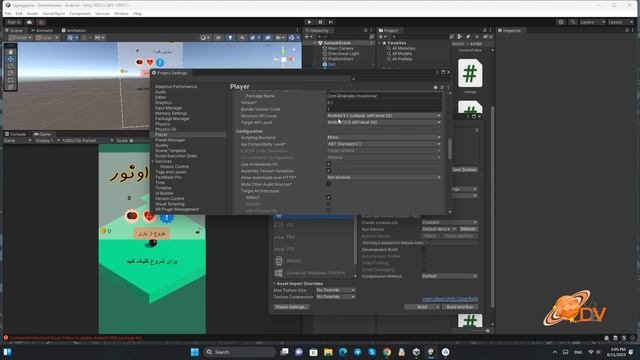Toggle scene lighting bulb icon
Viewport: 640px width, 360px height.
230,38
